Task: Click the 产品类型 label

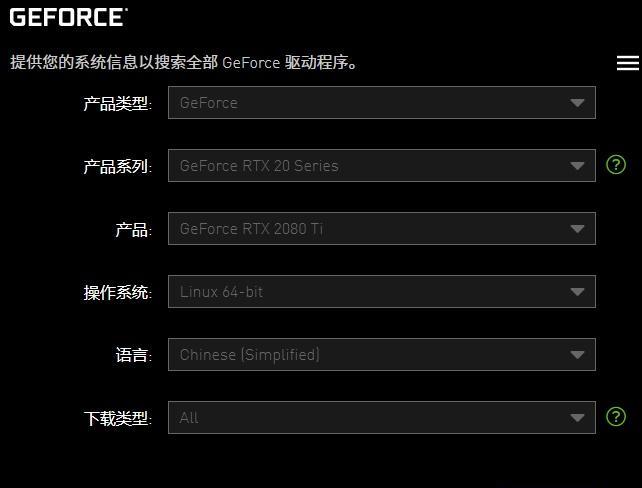Action: [x=118, y=103]
